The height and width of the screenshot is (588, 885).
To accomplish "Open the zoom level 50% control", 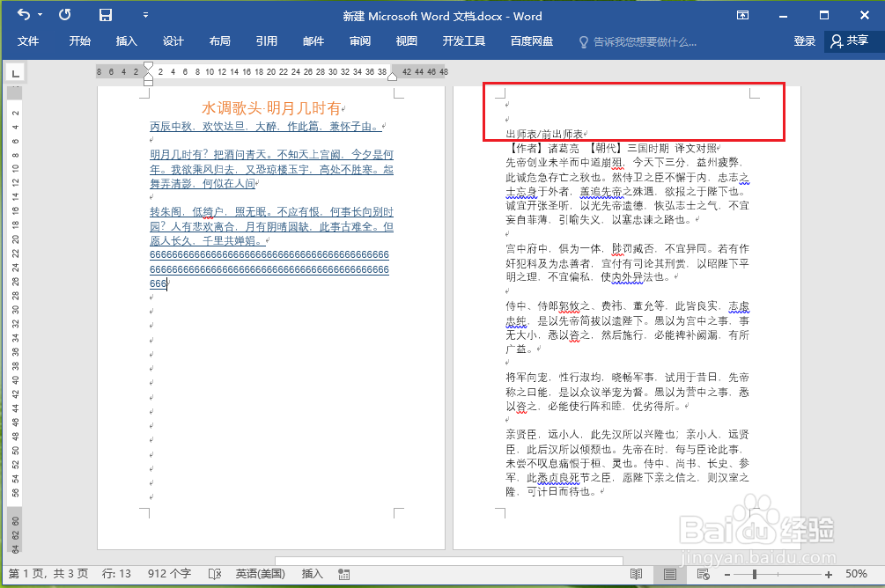I will pyautogui.click(x=854, y=574).
